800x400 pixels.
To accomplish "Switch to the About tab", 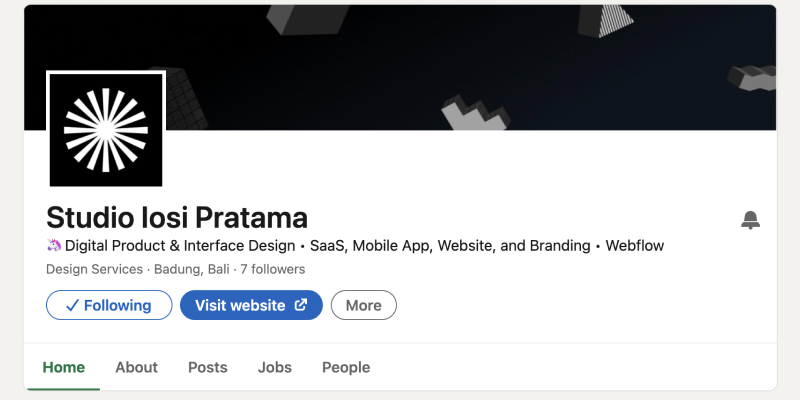I will (x=136, y=367).
